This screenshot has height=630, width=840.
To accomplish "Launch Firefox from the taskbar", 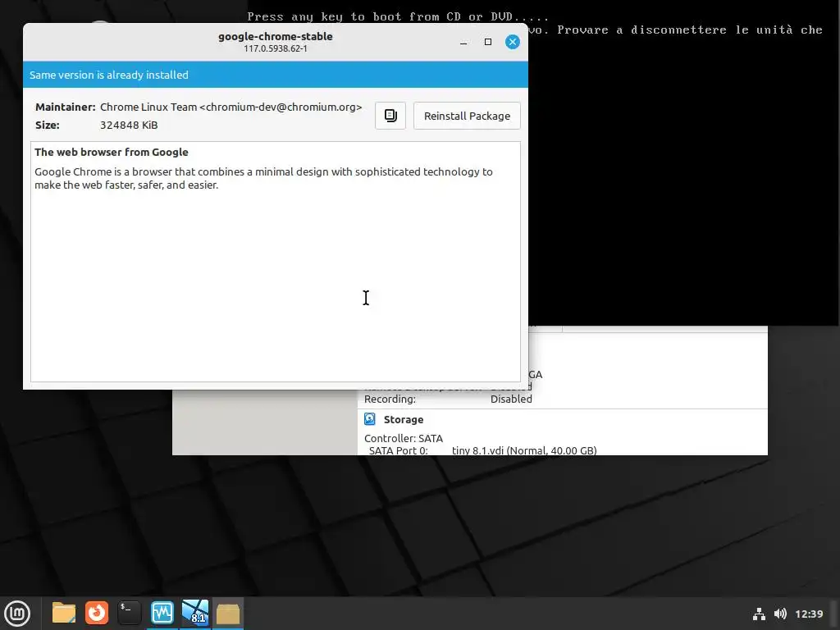I will [x=97, y=613].
